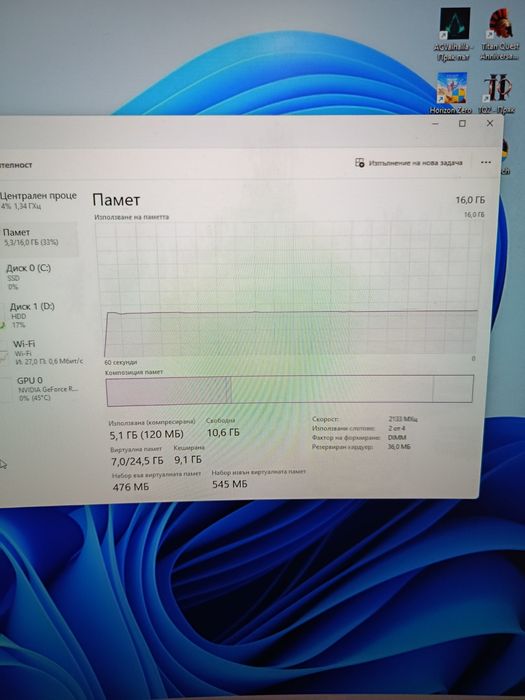
Task: Open the AC Valhalla desktop shortcut
Action: [x=454, y=34]
